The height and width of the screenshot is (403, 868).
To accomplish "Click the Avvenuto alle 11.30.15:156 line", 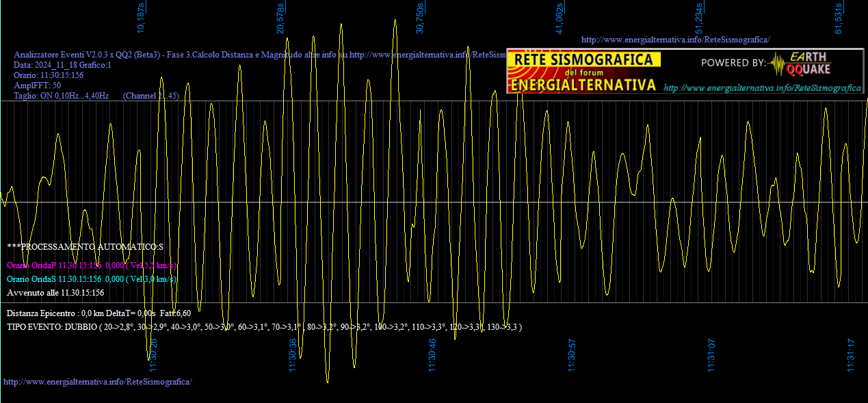I will click(55, 292).
